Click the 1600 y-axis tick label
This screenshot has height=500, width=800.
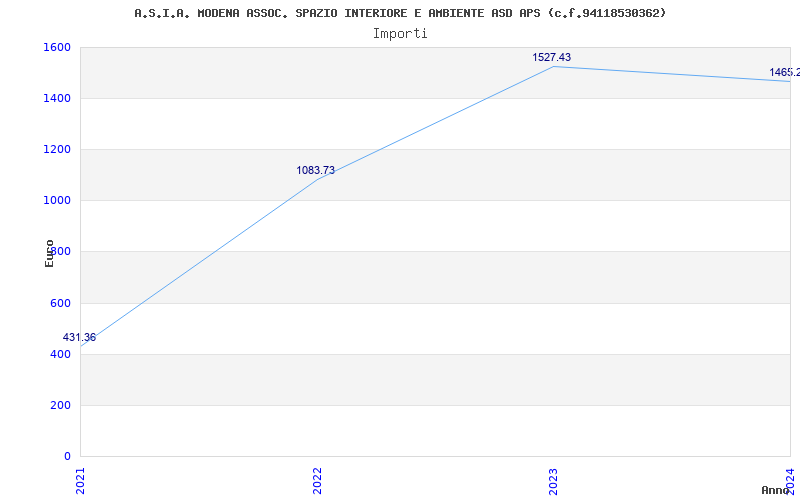click(x=57, y=47)
